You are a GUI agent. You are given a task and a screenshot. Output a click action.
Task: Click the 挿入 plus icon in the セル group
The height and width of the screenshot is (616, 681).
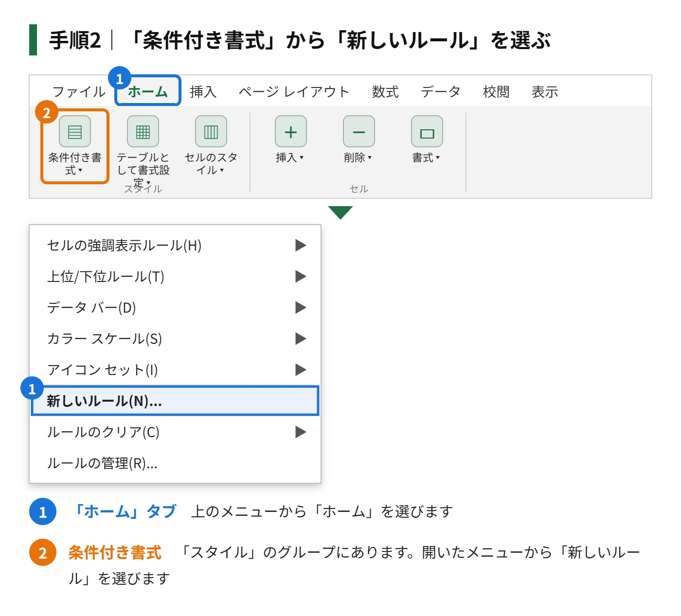[x=291, y=131]
